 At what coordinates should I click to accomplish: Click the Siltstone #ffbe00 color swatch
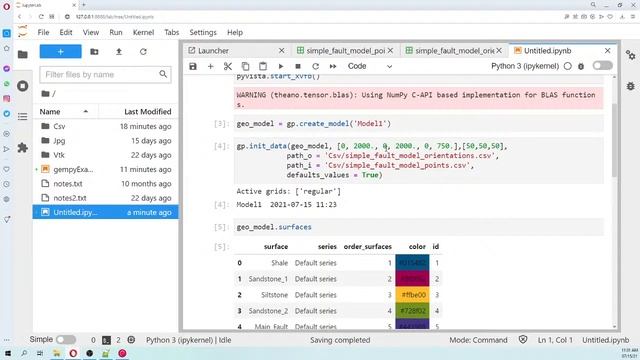pos(412,295)
